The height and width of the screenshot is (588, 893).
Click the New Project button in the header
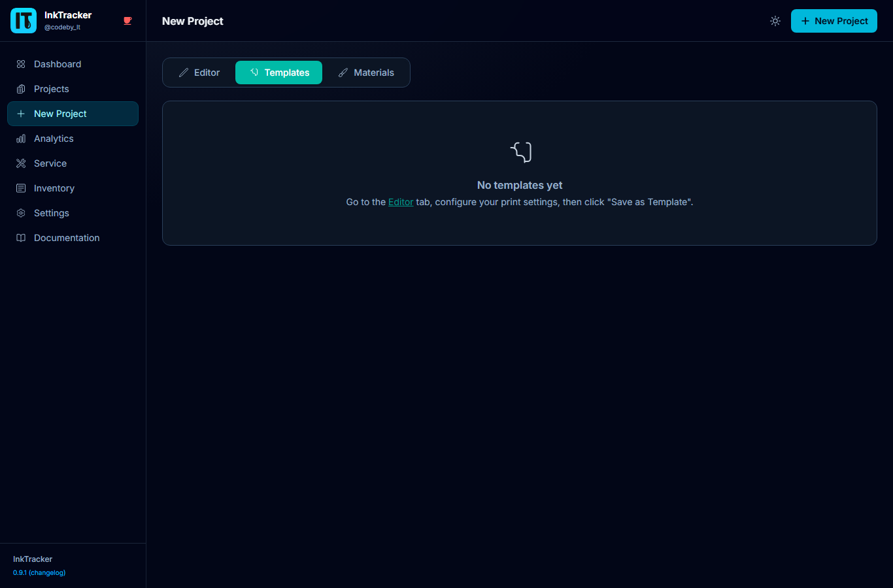tap(834, 21)
